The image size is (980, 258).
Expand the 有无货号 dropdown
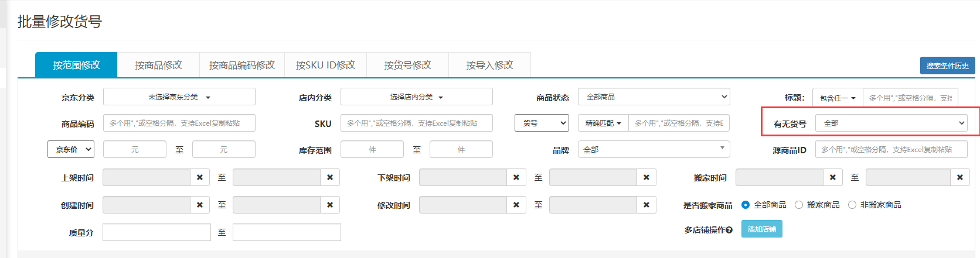pos(891,123)
